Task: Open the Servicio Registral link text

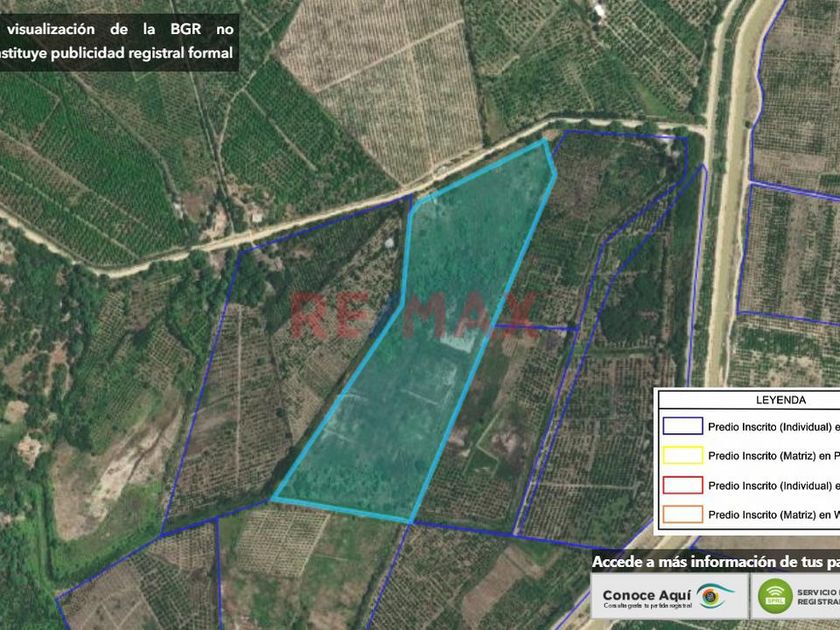Action: click(x=818, y=597)
